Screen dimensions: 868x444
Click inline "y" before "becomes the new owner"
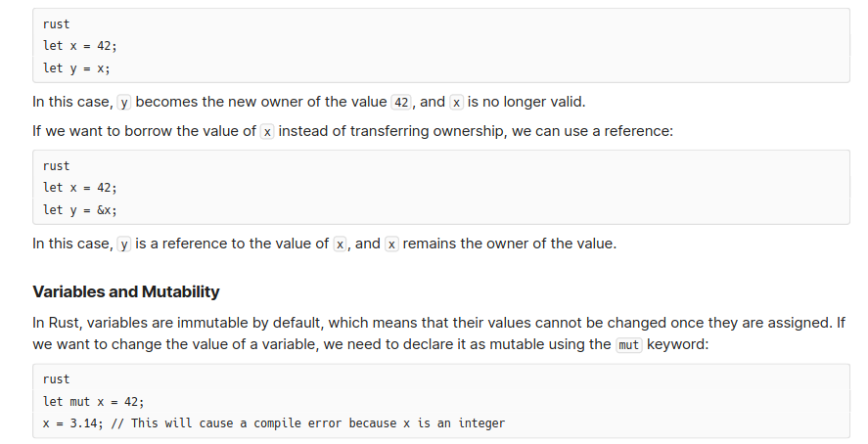[x=124, y=103]
